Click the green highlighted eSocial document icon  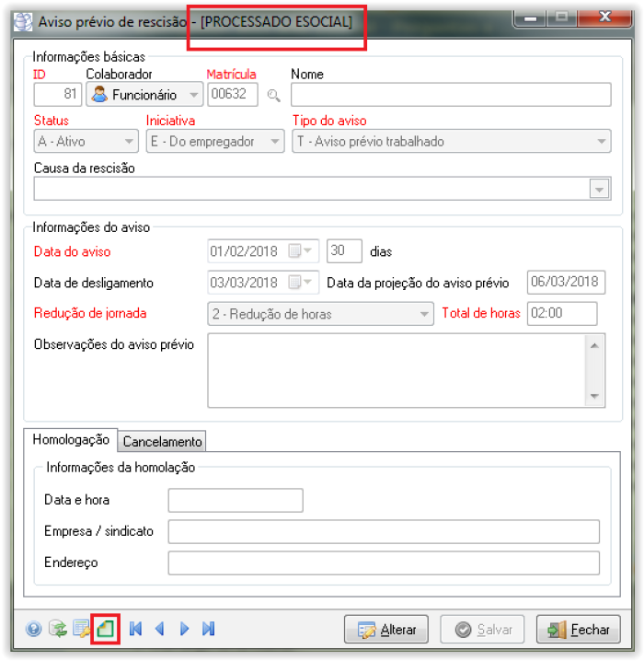click(105, 630)
